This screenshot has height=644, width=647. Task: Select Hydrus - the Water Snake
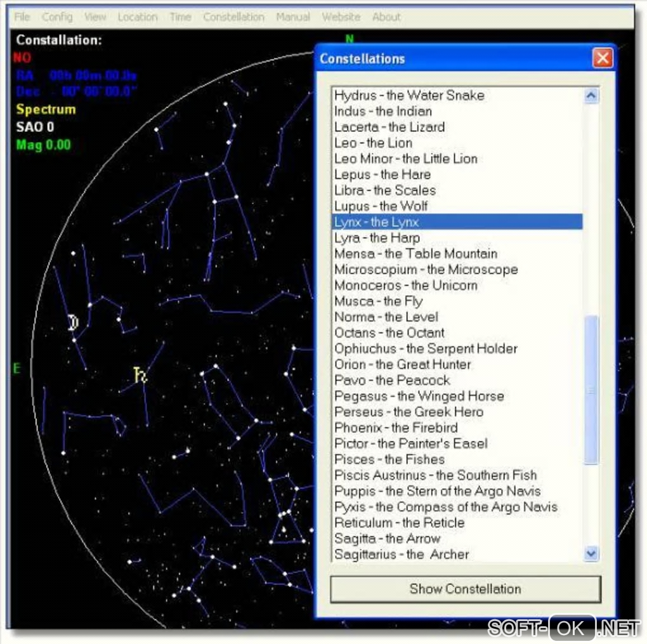tap(457, 95)
